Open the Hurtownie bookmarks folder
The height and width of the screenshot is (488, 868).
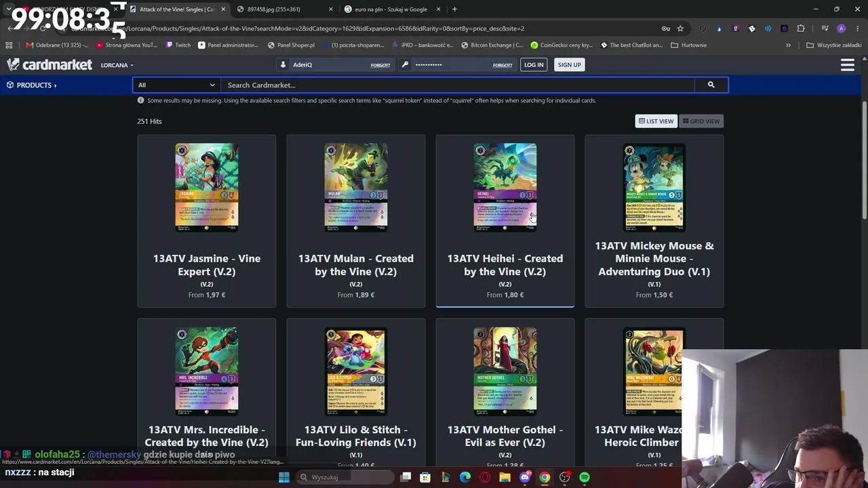click(688, 45)
